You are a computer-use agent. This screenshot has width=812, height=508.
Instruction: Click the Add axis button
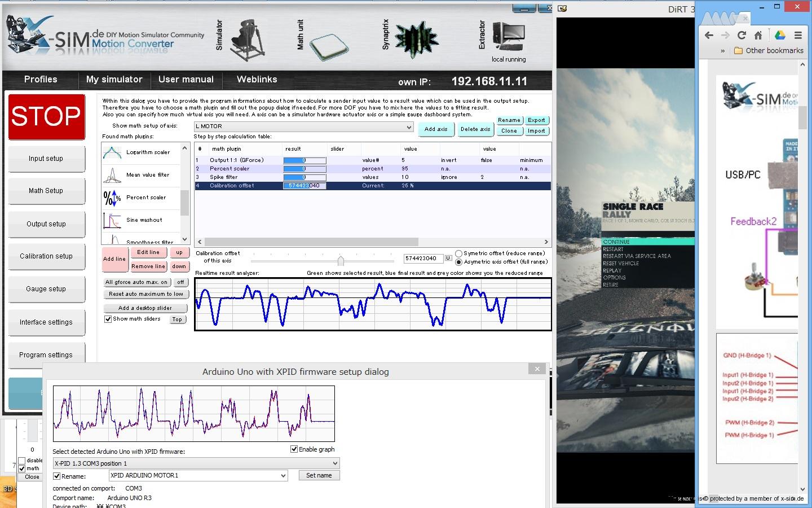click(x=435, y=129)
